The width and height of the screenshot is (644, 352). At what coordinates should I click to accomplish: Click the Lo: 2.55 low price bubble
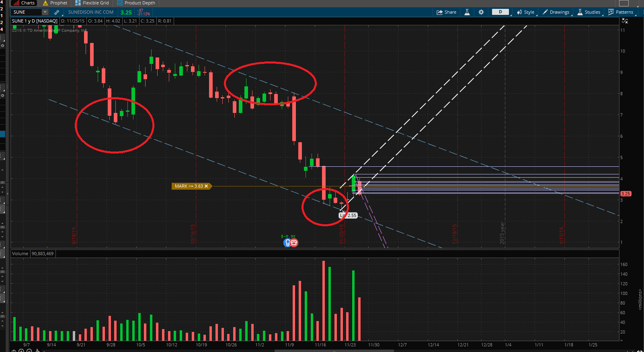[x=348, y=215]
